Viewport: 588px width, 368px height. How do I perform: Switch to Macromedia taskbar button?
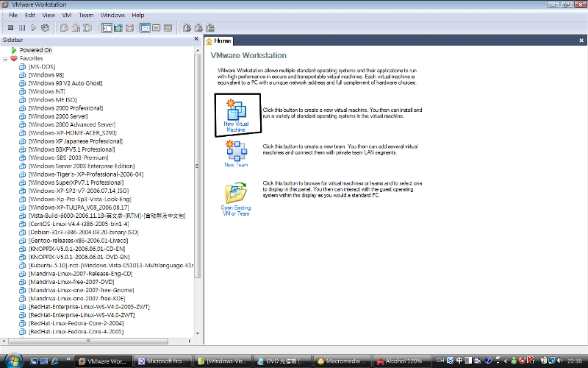click(x=341, y=361)
